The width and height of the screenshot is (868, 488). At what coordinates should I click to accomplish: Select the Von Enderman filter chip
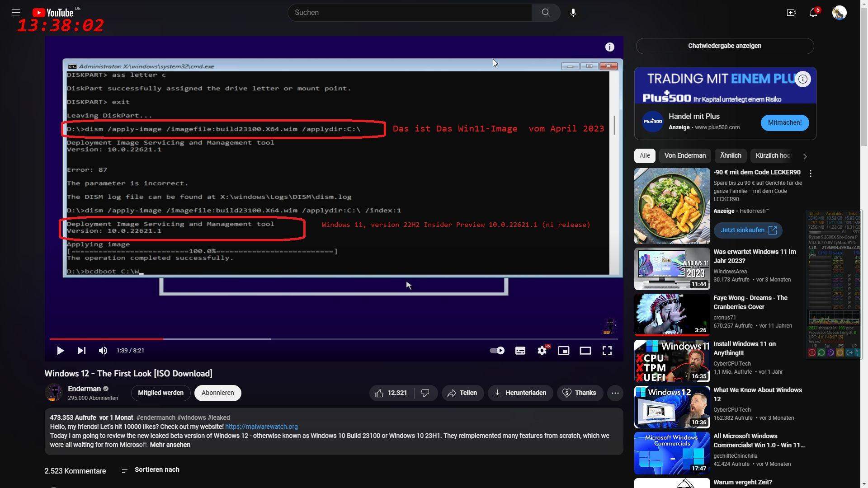tap(685, 155)
